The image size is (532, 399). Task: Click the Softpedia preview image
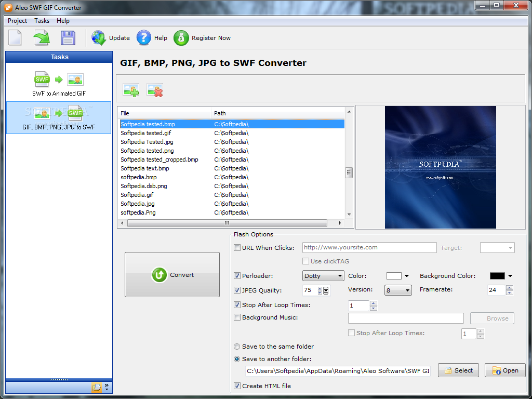(x=441, y=167)
